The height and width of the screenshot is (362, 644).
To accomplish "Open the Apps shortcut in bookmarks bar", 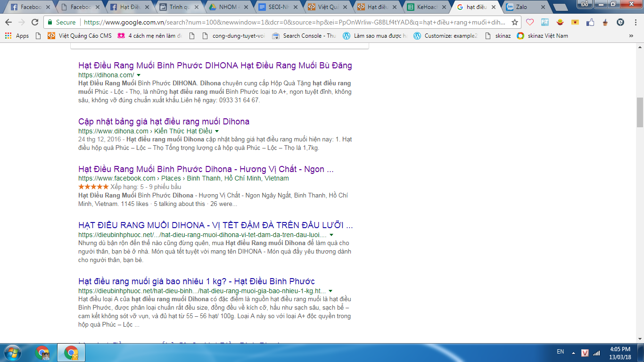I will [17, 36].
